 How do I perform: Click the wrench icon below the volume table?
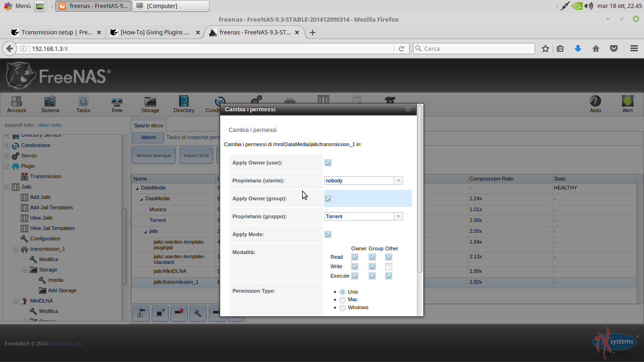pos(198,313)
